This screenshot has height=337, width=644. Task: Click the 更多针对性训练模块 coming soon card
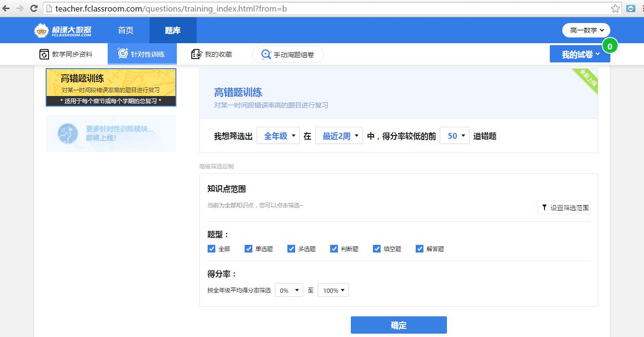coord(111,133)
